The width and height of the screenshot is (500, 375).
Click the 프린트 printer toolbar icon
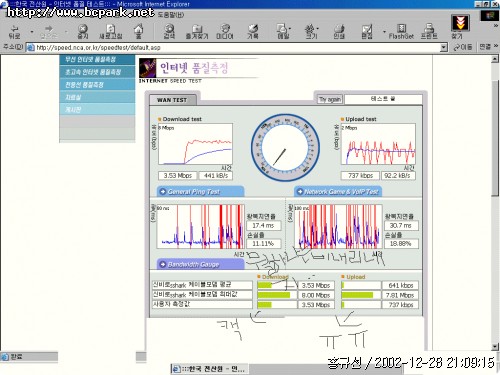[x=429, y=32]
